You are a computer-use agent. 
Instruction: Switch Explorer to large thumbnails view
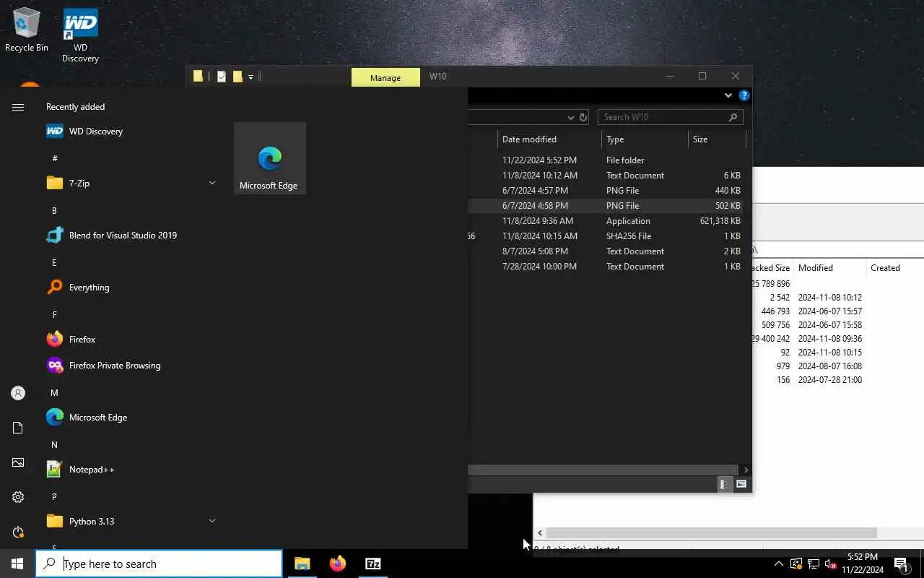741,484
